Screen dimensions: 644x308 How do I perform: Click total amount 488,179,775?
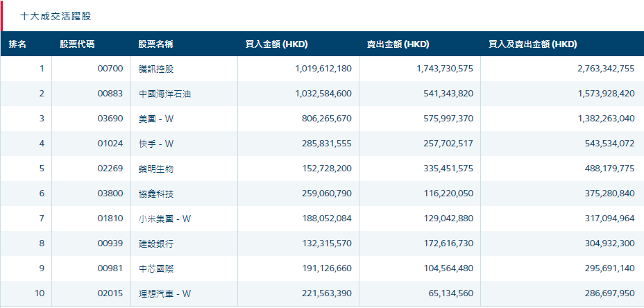tap(609, 169)
